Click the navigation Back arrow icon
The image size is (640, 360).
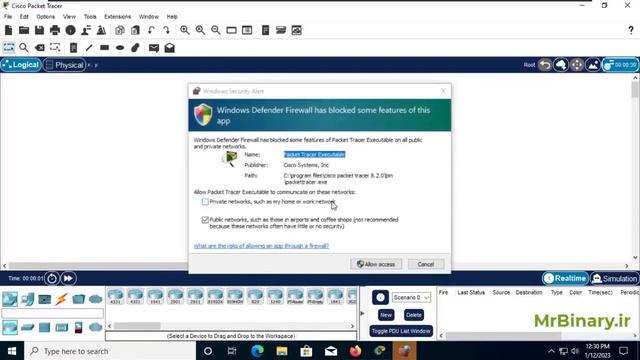[545, 65]
